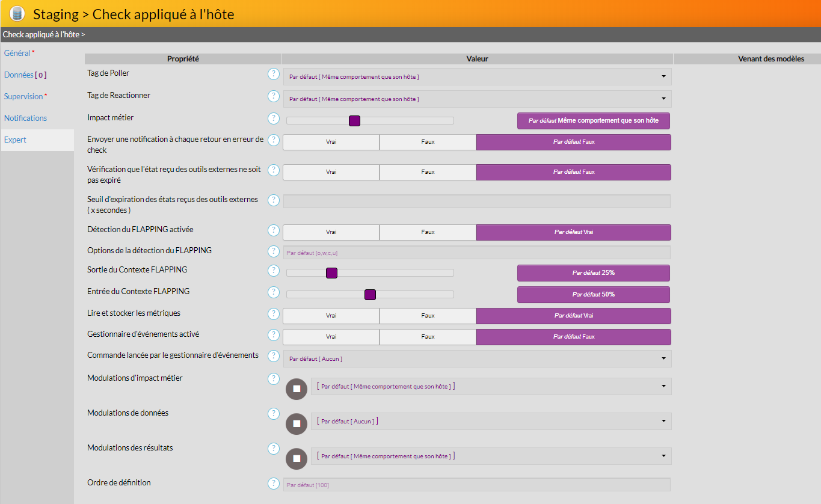Set Lire et stocker les métriques to Vrai
This screenshot has height=504, width=821.
[331, 316]
